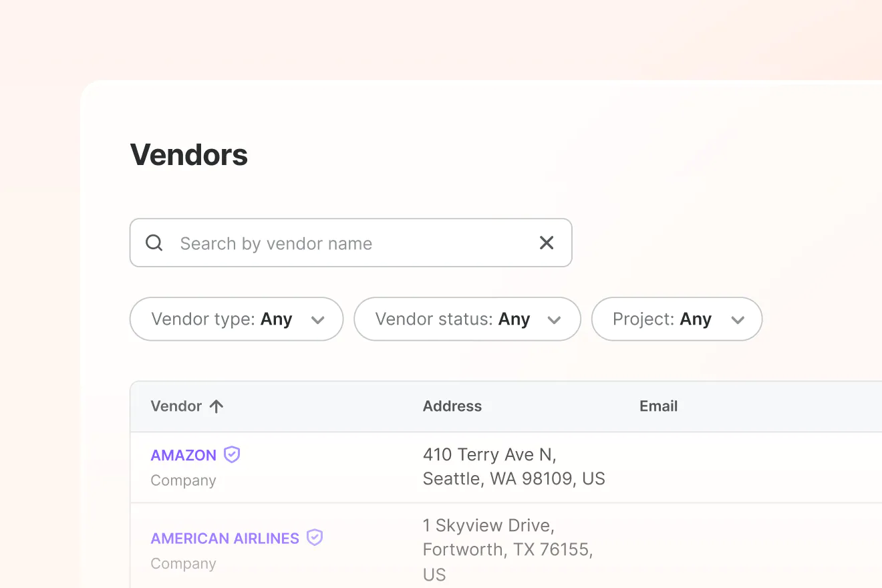Screen dimensions: 882x588
Task: Click the search magnifier icon
Action: 154,243
